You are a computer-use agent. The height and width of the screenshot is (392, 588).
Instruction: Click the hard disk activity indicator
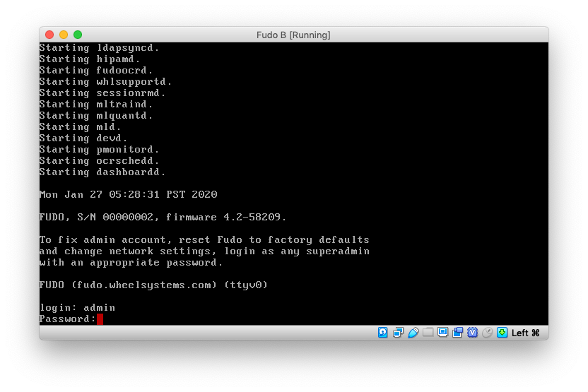click(x=382, y=333)
